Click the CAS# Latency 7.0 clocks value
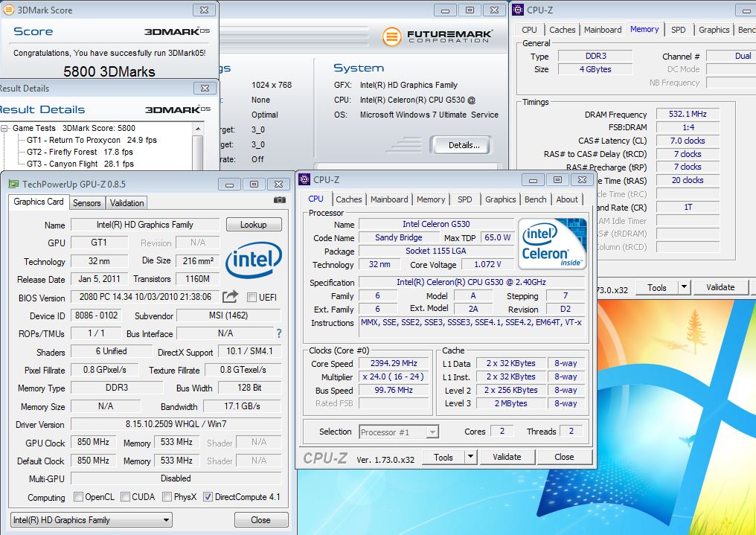 point(688,141)
